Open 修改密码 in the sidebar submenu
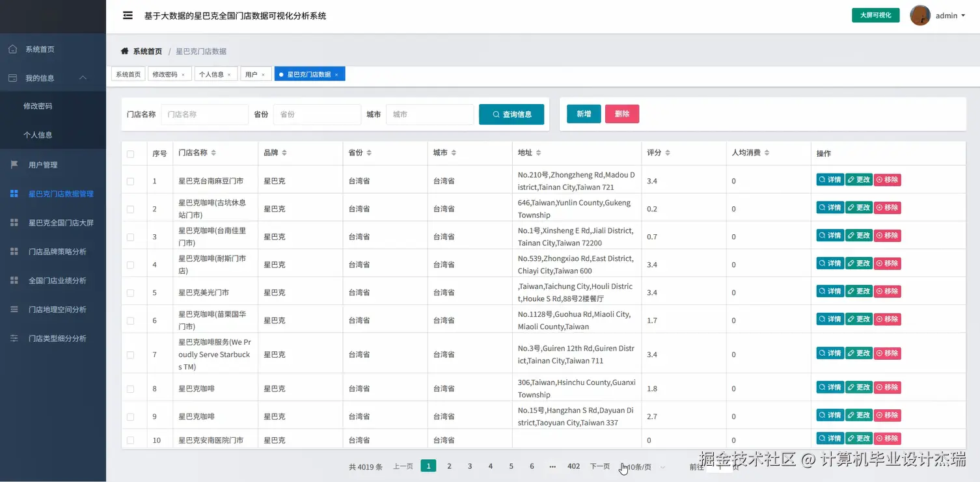The image size is (980, 482). [x=38, y=106]
